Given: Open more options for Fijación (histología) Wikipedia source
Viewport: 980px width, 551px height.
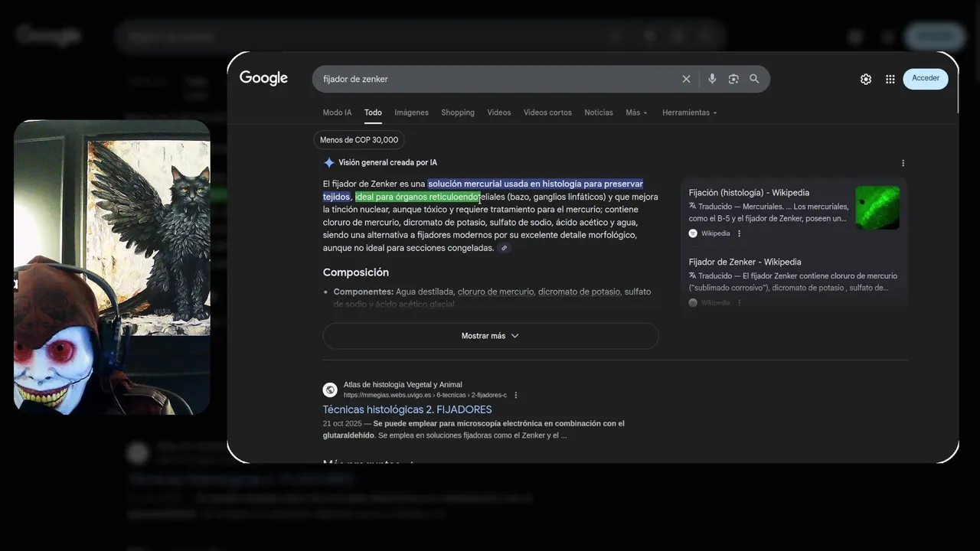Looking at the screenshot, I should (x=739, y=233).
